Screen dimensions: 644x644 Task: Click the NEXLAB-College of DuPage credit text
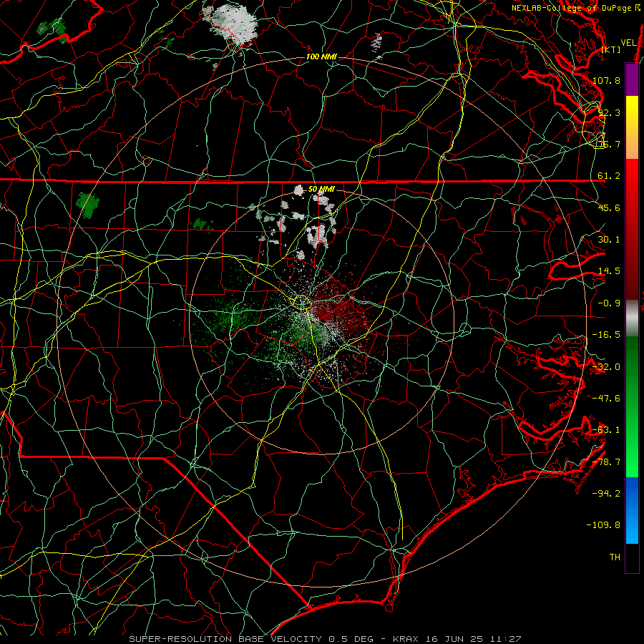[x=576, y=8]
